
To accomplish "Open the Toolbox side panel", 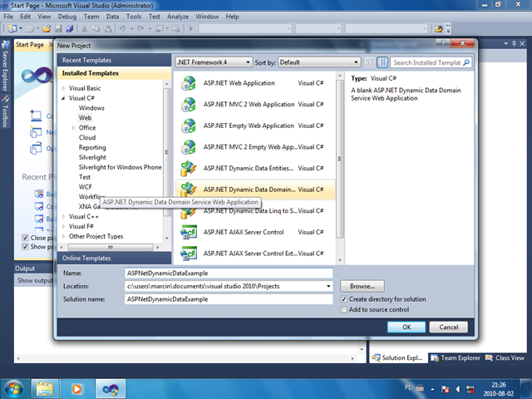I will (5, 111).
